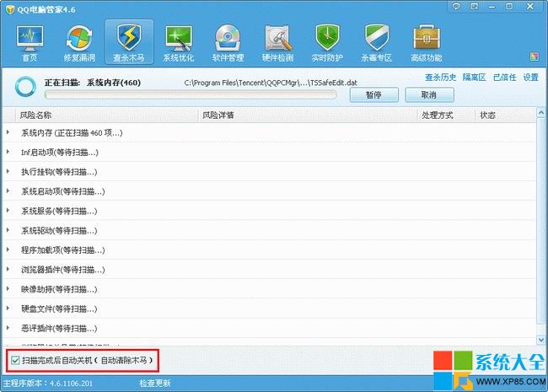Click the 风险名称 column header
548x392 pixels.
35,115
